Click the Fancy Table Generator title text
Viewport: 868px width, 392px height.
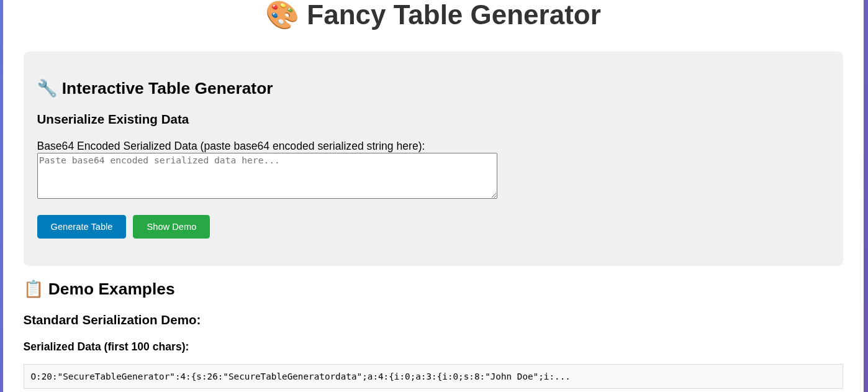tap(453, 15)
